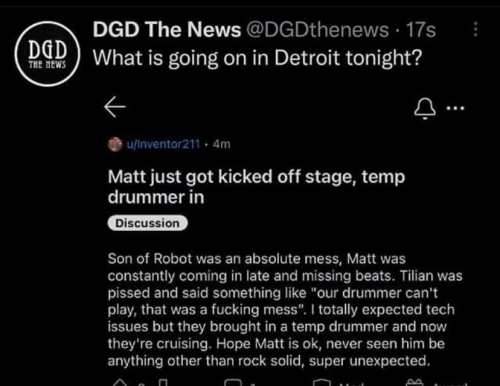This screenshot has width=500, height=386.
Task: Open the Reddit post's horizontal ellipsis menu
Action: click(x=455, y=108)
